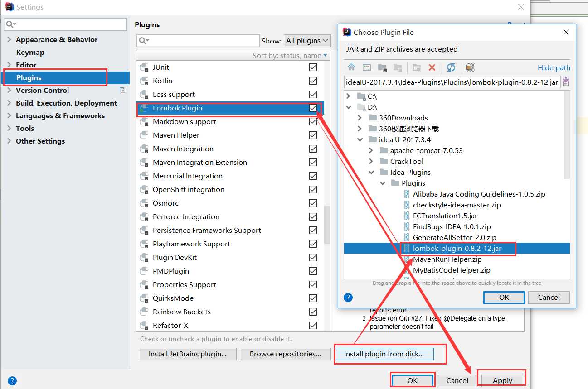This screenshot has height=389, width=588.
Task: Go to home directory in file chooser
Action: 351,67
